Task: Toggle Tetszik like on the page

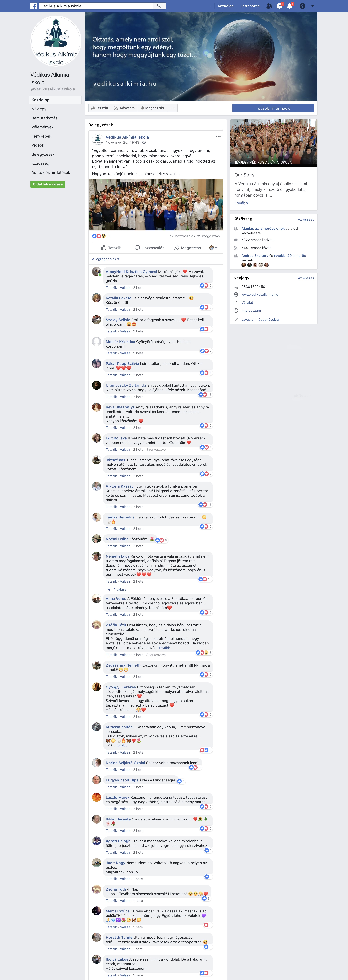Action: click(x=100, y=108)
